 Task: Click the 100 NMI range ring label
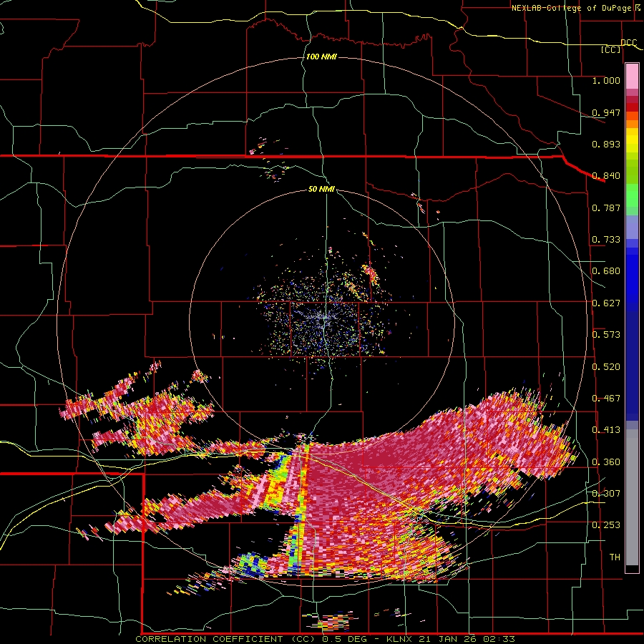coord(321,57)
